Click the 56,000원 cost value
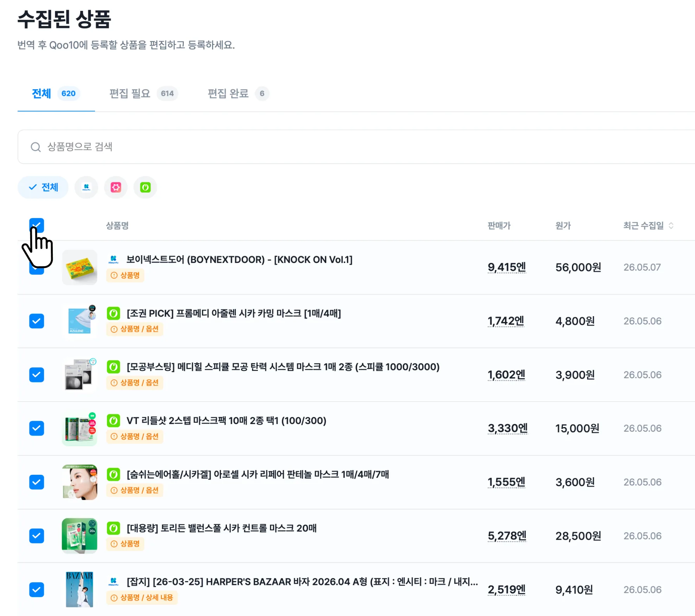 [x=578, y=267]
